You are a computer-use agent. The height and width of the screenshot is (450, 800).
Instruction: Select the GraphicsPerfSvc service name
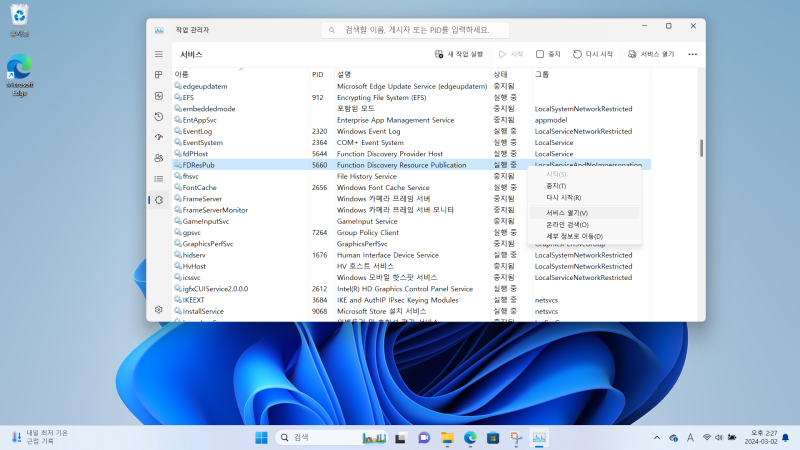(x=208, y=244)
